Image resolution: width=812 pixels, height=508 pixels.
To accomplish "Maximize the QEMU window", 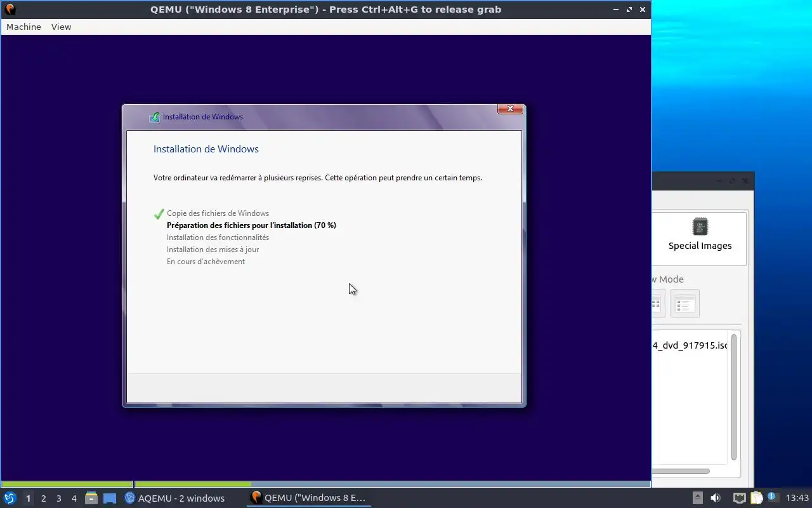I will 629,10.
